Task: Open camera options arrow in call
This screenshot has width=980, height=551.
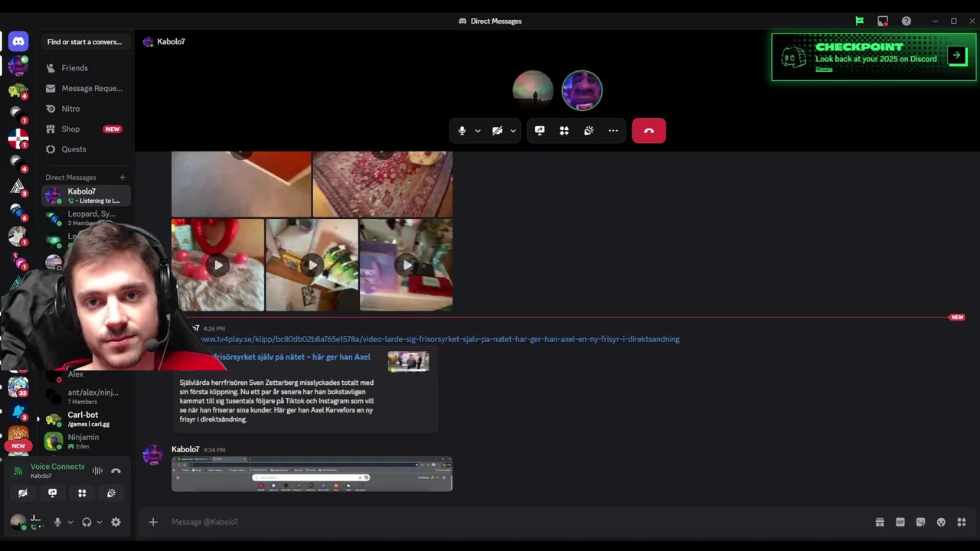Action: (x=513, y=131)
